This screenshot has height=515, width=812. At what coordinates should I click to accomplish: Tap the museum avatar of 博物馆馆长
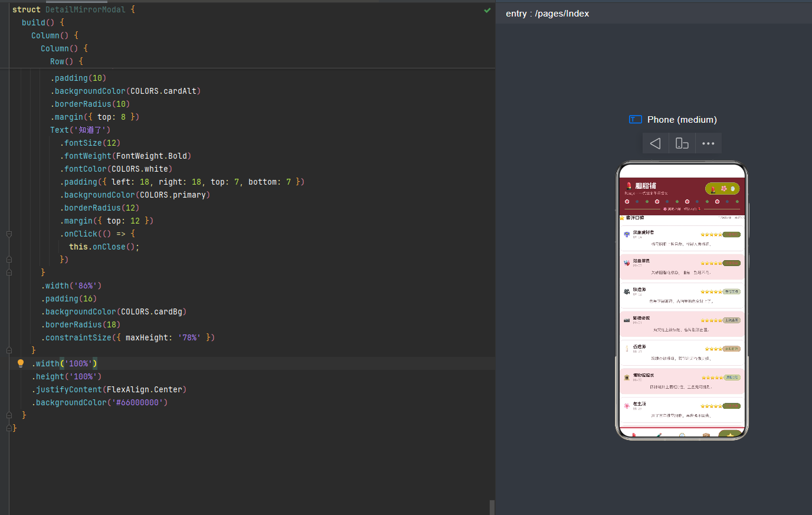click(x=627, y=377)
